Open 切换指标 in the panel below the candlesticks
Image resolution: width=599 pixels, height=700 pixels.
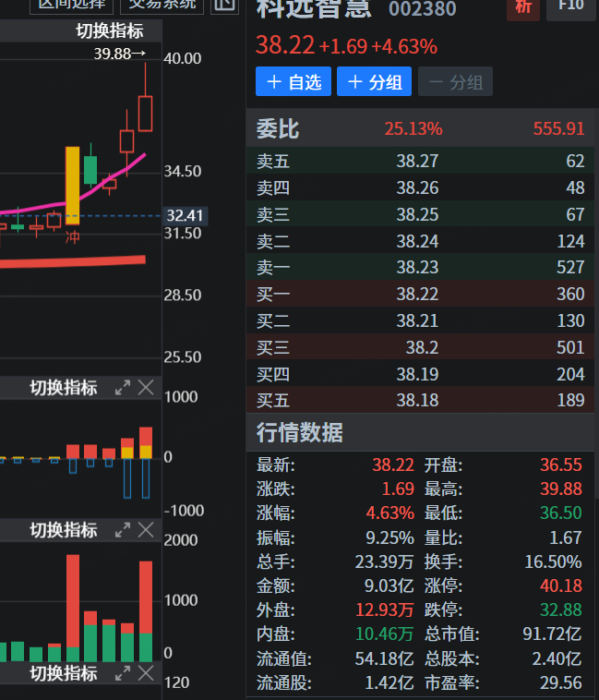tap(64, 388)
